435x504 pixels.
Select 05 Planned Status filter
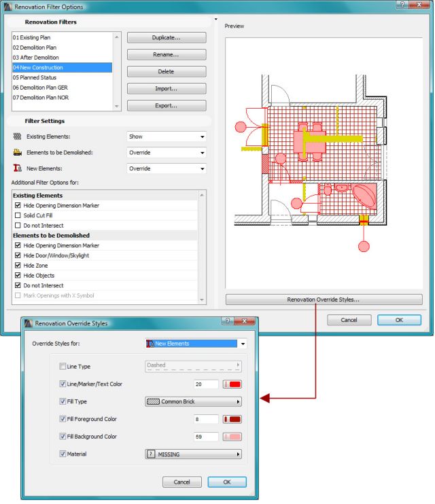click(62, 77)
